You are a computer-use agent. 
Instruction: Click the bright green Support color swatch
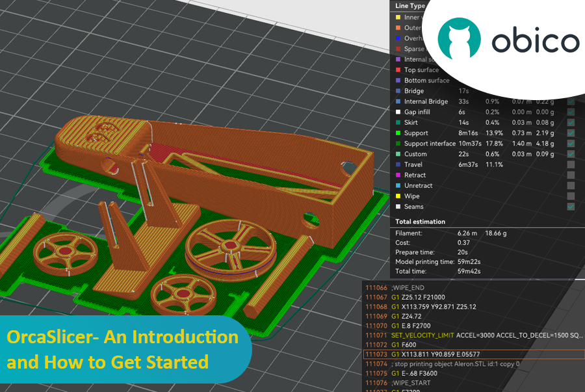[x=398, y=133]
